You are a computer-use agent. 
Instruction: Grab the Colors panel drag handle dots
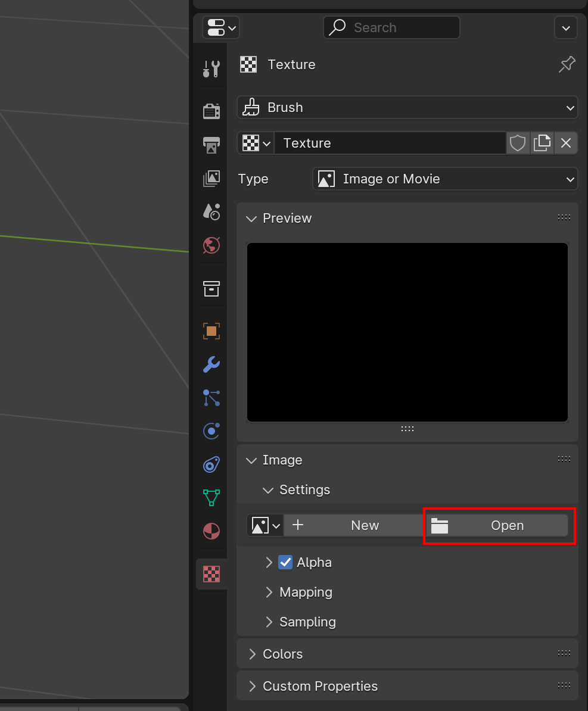(x=564, y=653)
